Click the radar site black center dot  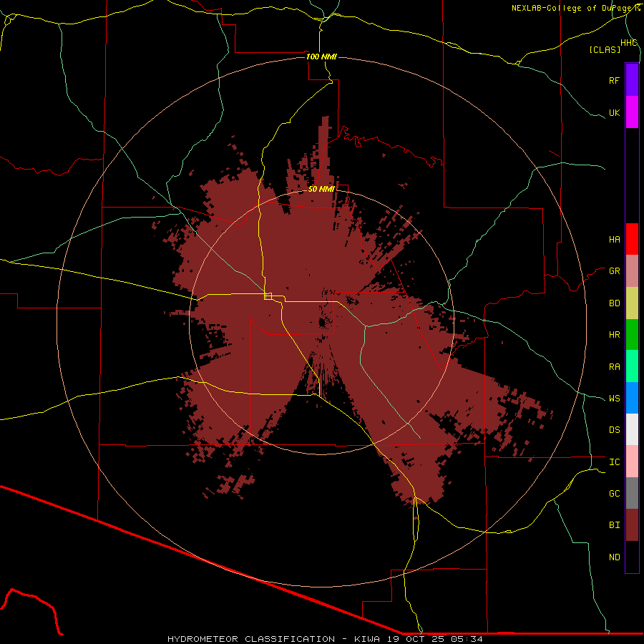click(322, 323)
